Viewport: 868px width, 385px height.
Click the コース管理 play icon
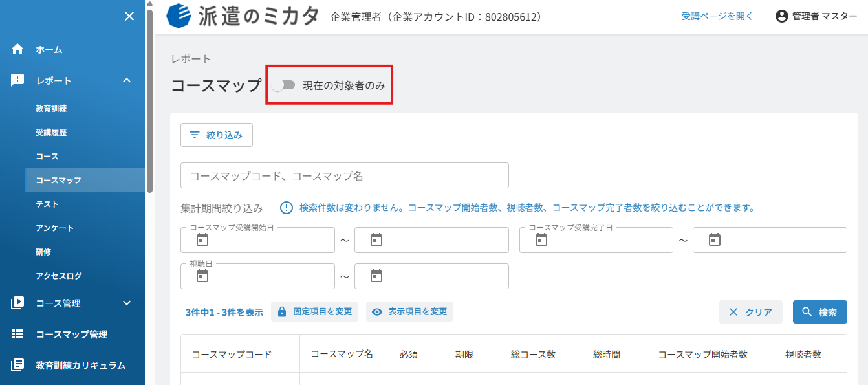tap(17, 303)
